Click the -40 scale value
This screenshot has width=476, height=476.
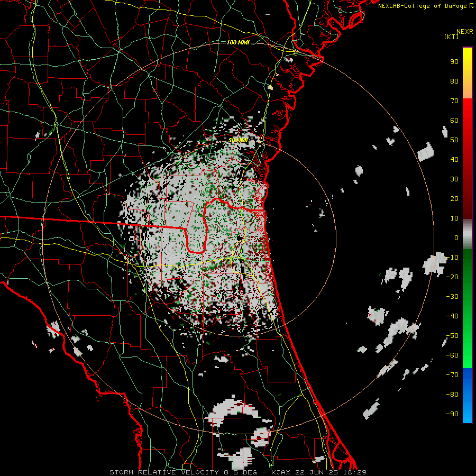[452, 316]
